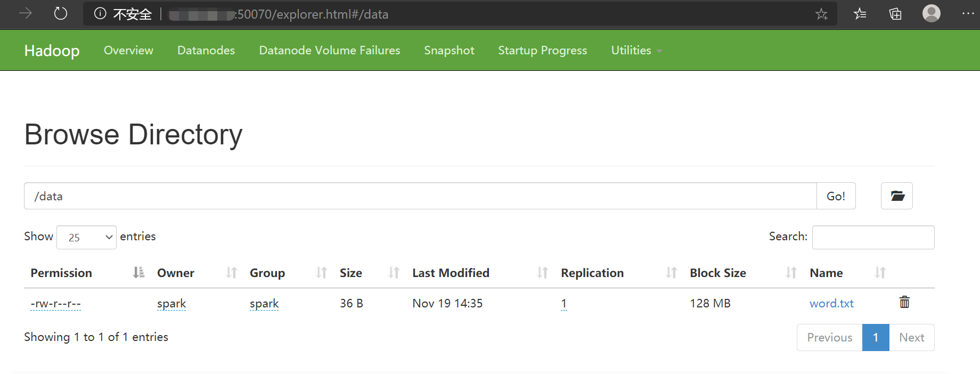Go to Startup Progress page
Screen dimensions: 980x374
point(542,51)
